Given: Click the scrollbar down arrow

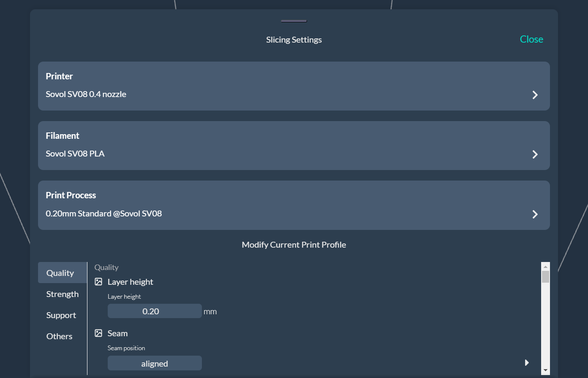Looking at the screenshot, I should pos(545,370).
